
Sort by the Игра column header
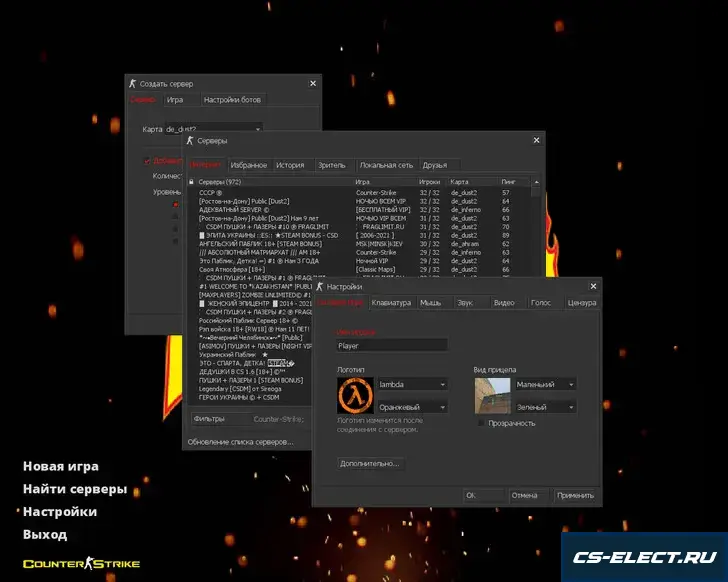click(385, 182)
